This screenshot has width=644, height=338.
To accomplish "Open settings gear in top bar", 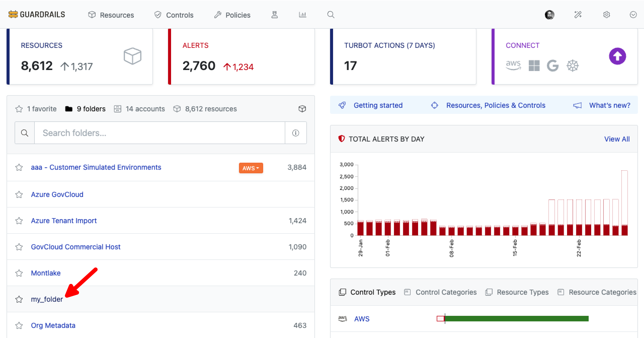I will click(x=607, y=15).
